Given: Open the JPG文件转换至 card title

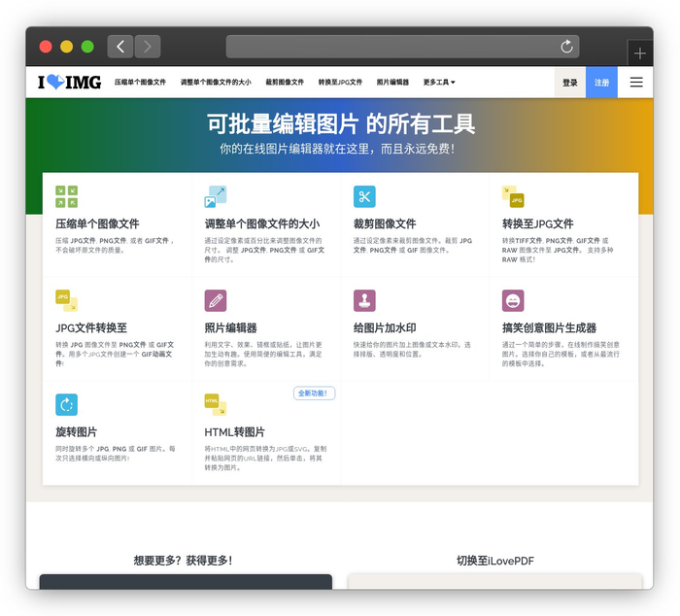Looking at the screenshot, I should pyautogui.click(x=91, y=328).
